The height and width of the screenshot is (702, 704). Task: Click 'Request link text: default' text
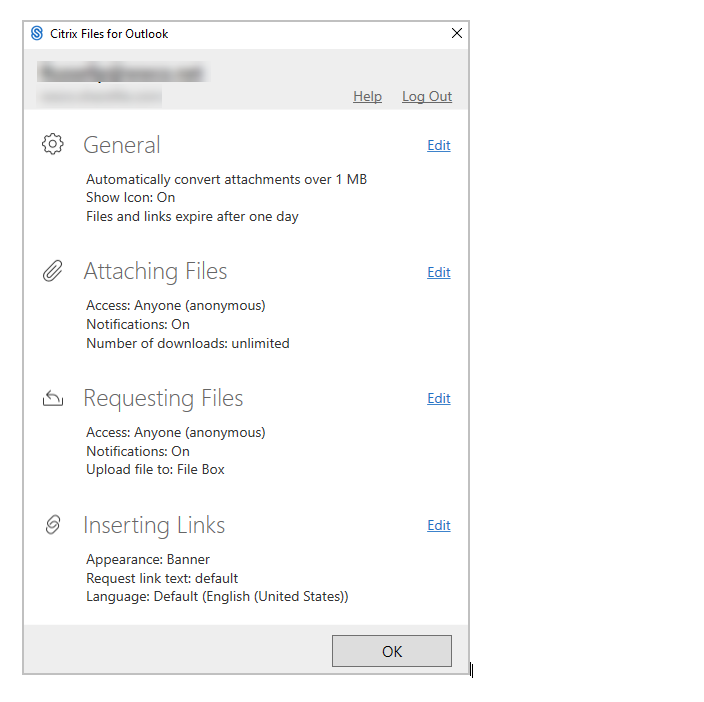[x=162, y=578]
